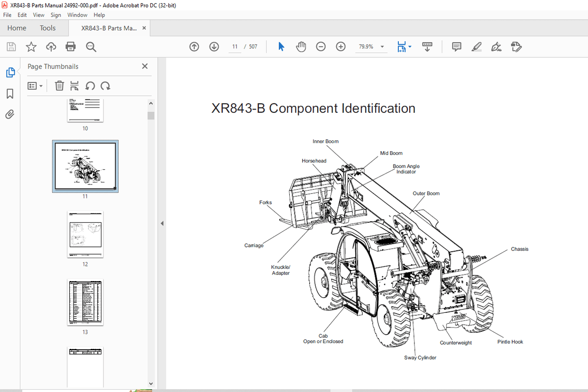Rotate the selected page clockwise
588x392 pixels.
105,86
